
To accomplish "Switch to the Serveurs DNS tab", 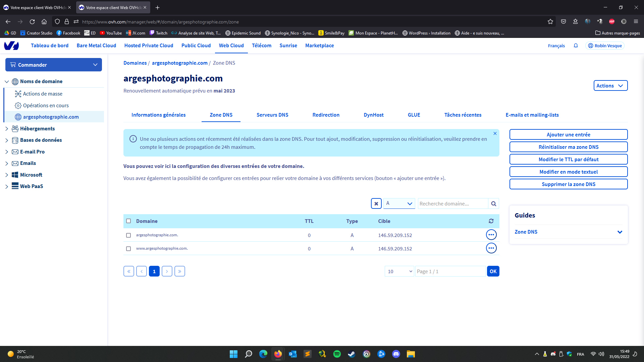I will point(272,115).
